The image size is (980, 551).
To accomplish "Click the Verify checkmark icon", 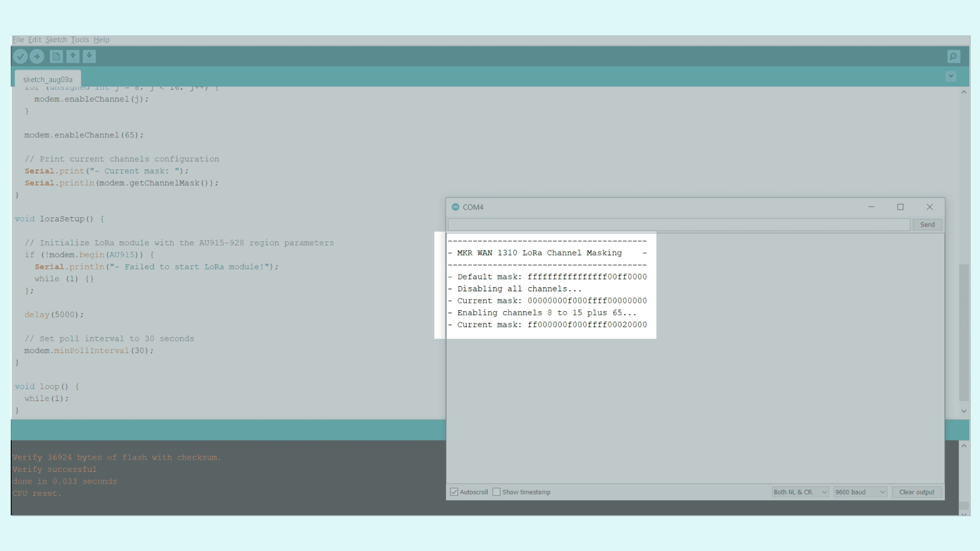I will (x=20, y=56).
